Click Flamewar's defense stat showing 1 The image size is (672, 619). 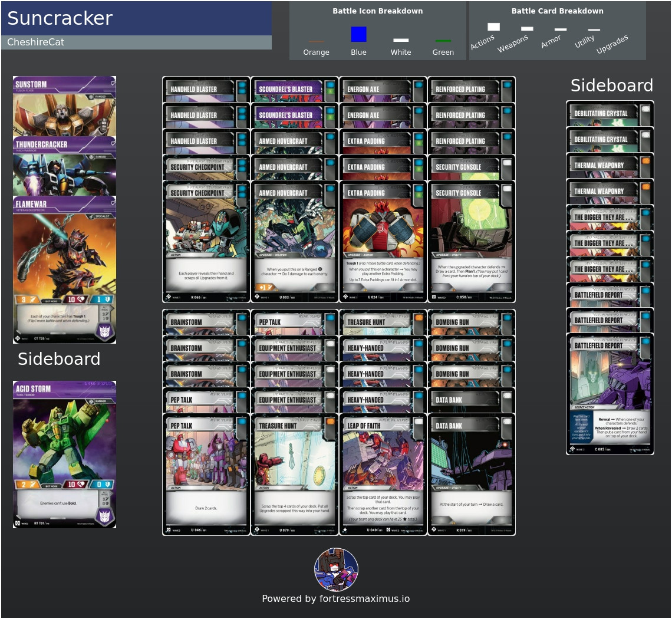(x=103, y=299)
